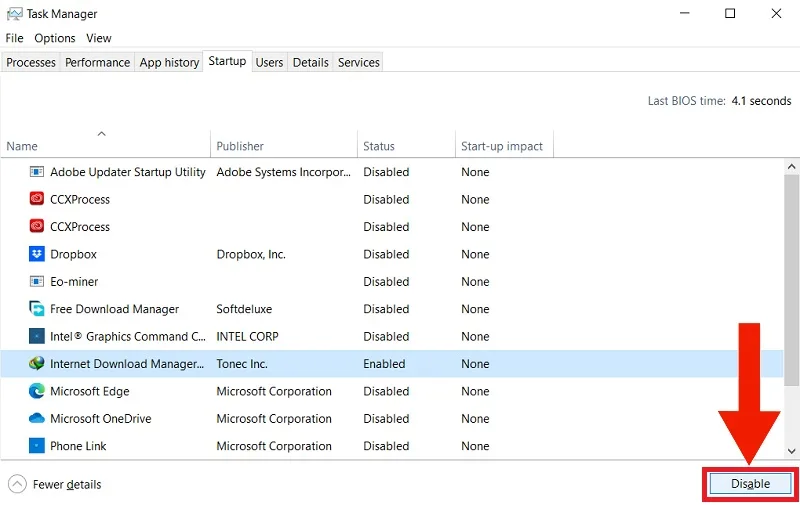The height and width of the screenshot is (505, 800).
Task: Switch to the Users tab
Action: pos(269,62)
